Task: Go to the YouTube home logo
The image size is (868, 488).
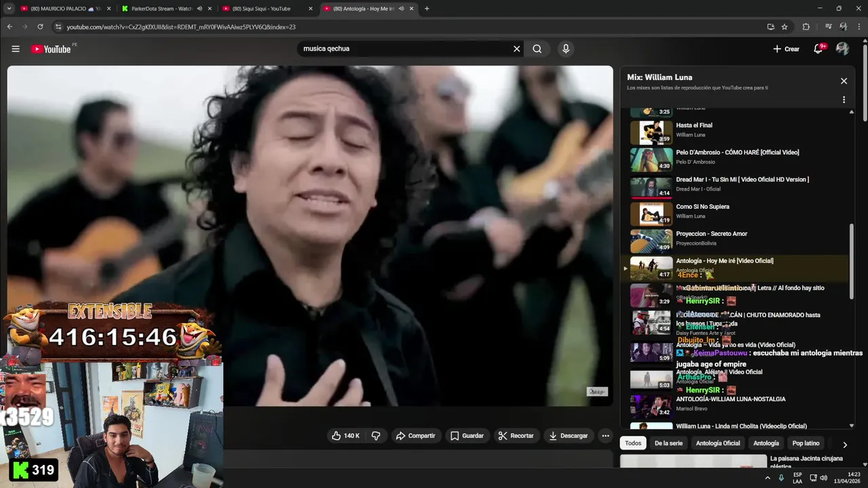Action: point(51,49)
